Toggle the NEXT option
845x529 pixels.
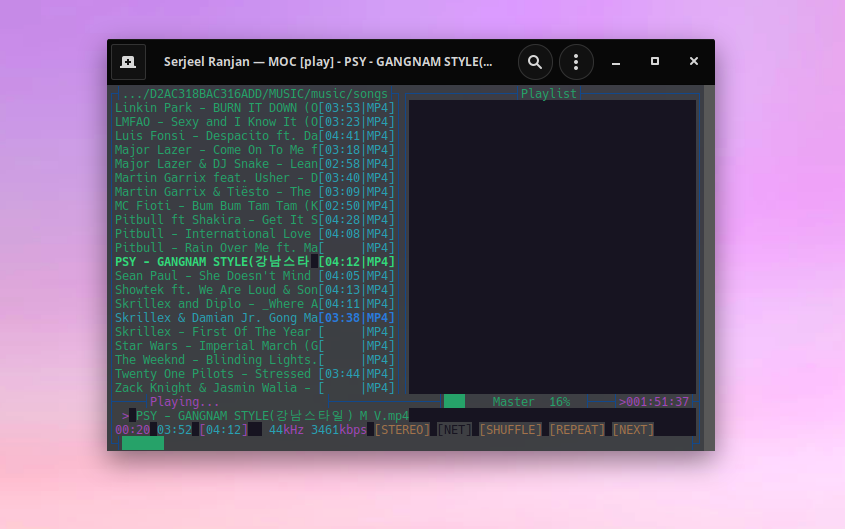coord(633,430)
